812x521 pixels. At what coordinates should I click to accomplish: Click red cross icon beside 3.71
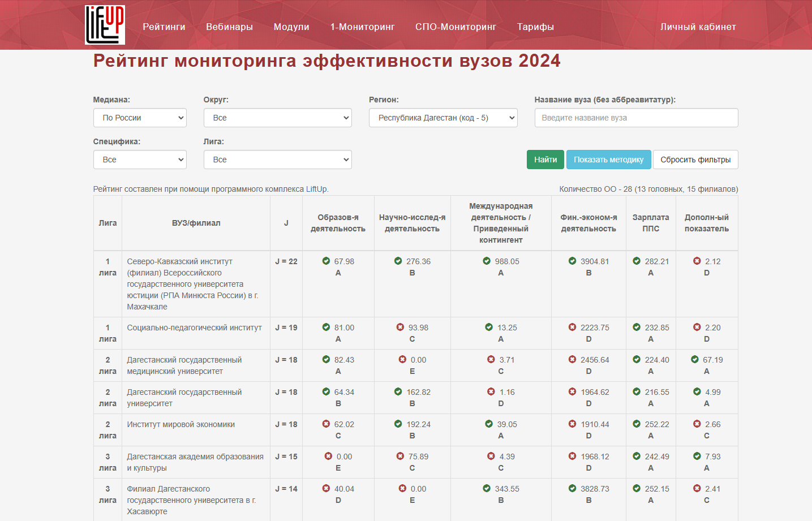click(491, 360)
